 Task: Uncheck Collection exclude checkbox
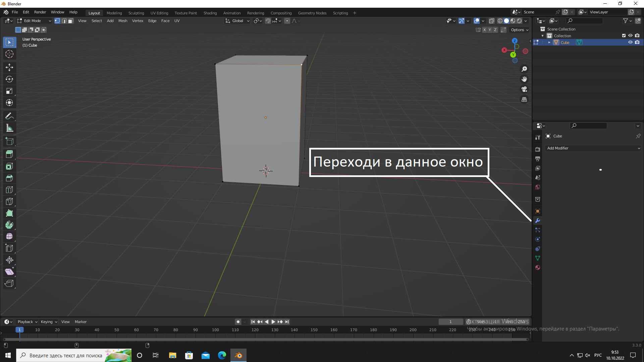[x=624, y=36]
